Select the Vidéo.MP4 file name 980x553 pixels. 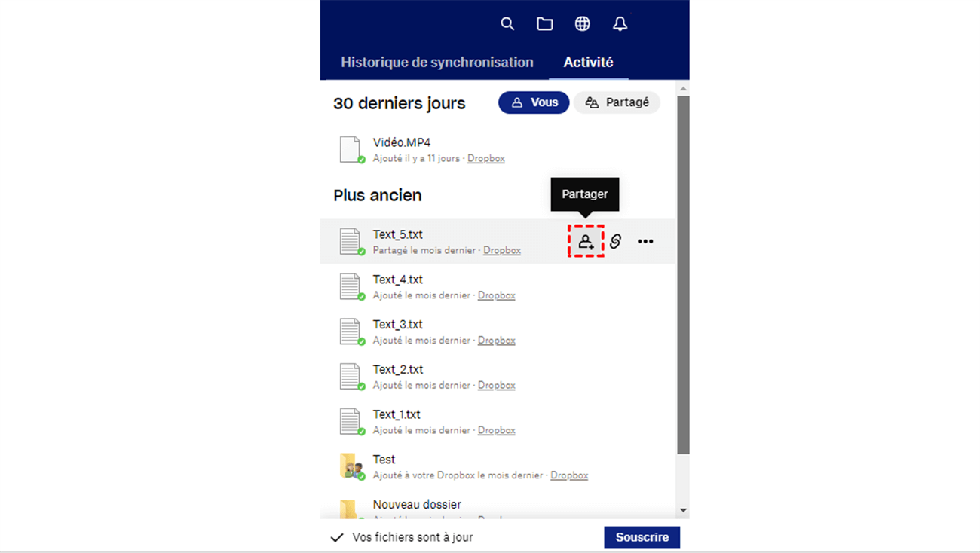pyautogui.click(x=402, y=142)
